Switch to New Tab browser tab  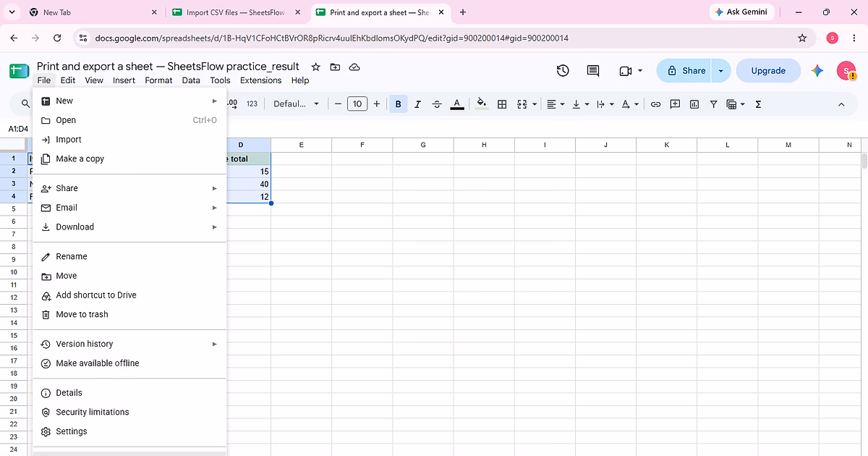pos(93,12)
